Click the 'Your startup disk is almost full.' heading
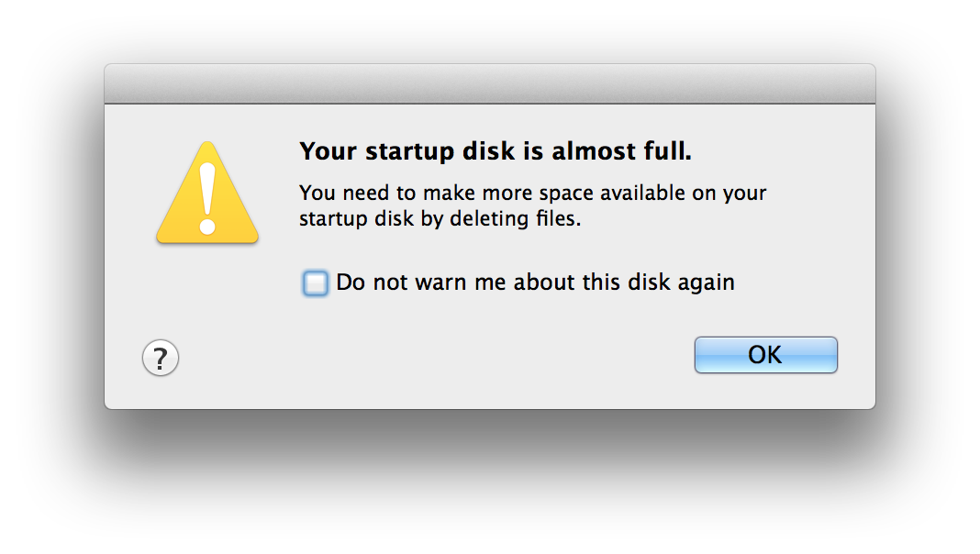The height and width of the screenshot is (554, 980). click(x=496, y=151)
